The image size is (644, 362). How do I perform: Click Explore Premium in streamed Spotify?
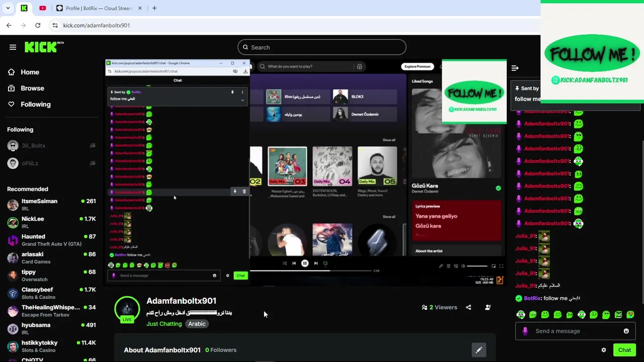418,66
